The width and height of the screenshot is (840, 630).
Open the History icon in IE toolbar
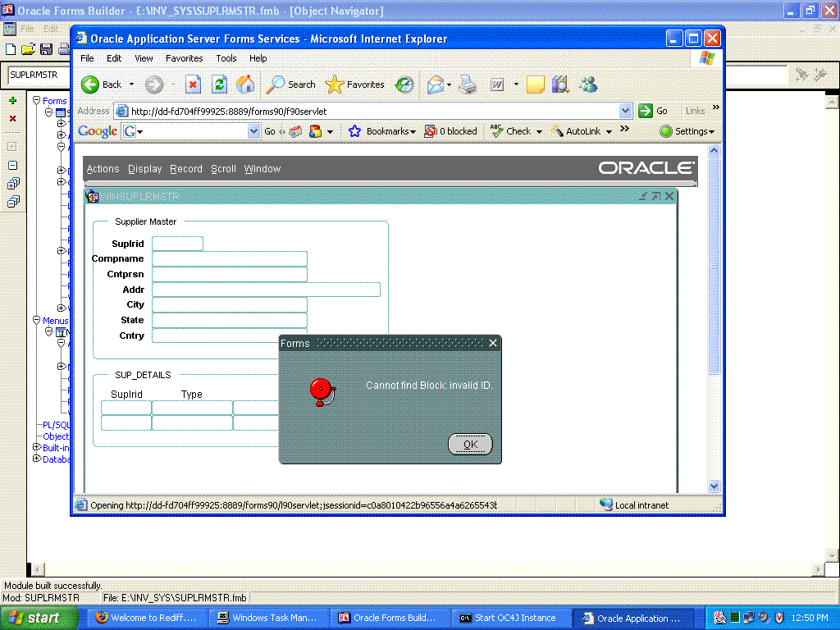(404, 84)
